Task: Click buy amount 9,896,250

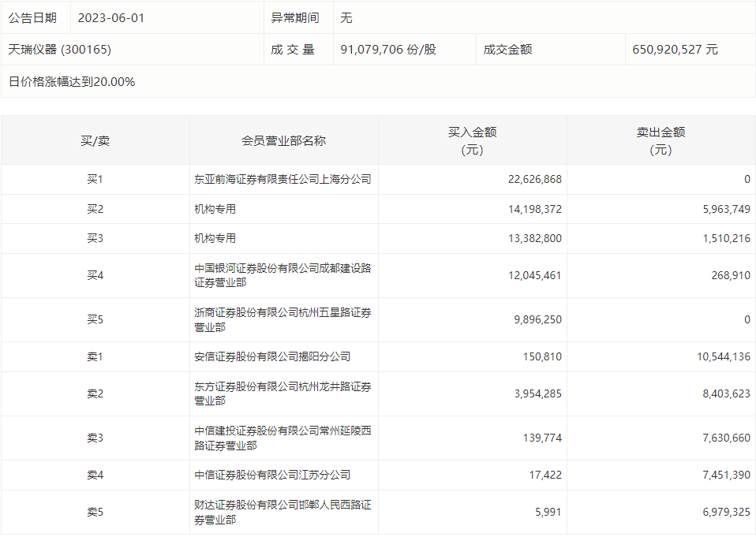Action: coord(537,319)
